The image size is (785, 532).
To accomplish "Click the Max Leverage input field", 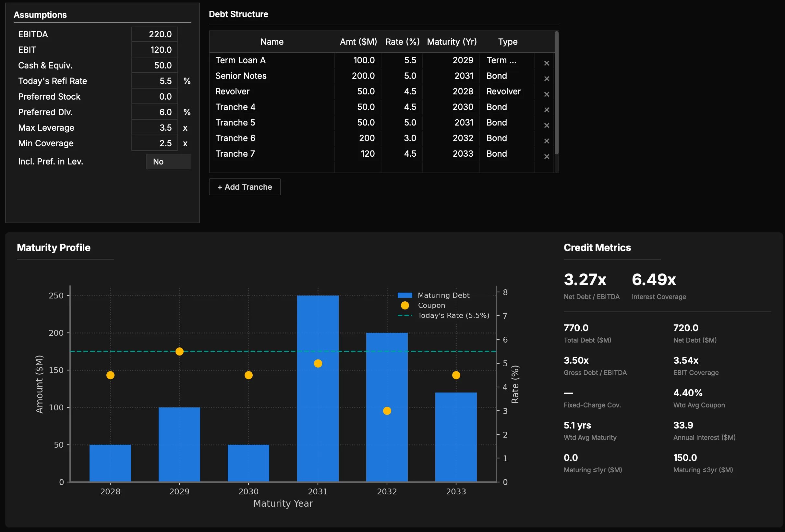I will point(154,128).
